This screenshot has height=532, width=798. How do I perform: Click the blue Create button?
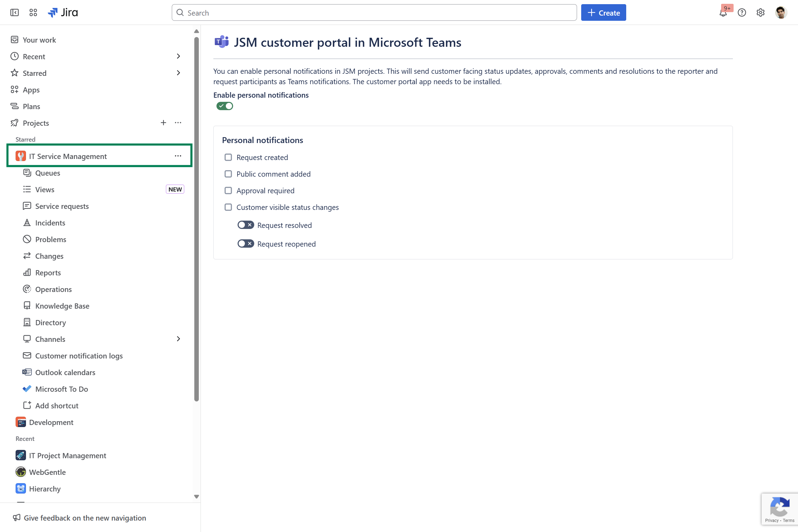pyautogui.click(x=603, y=13)
